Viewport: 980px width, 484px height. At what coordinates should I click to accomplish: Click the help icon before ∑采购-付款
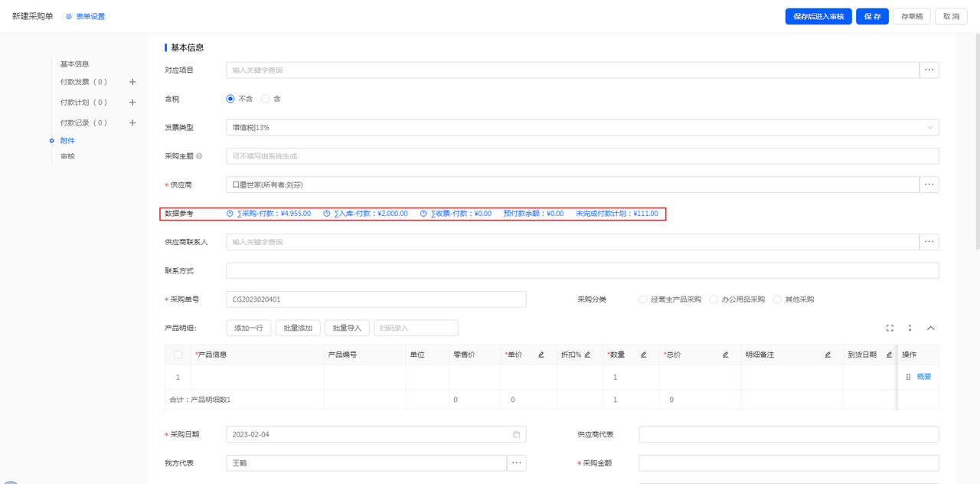(x=230, y=214)
